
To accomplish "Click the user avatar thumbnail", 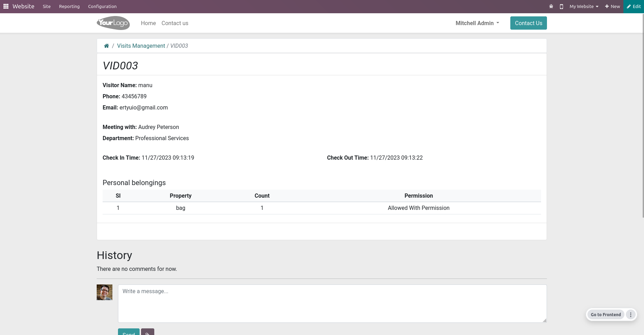I will [104, 292].
